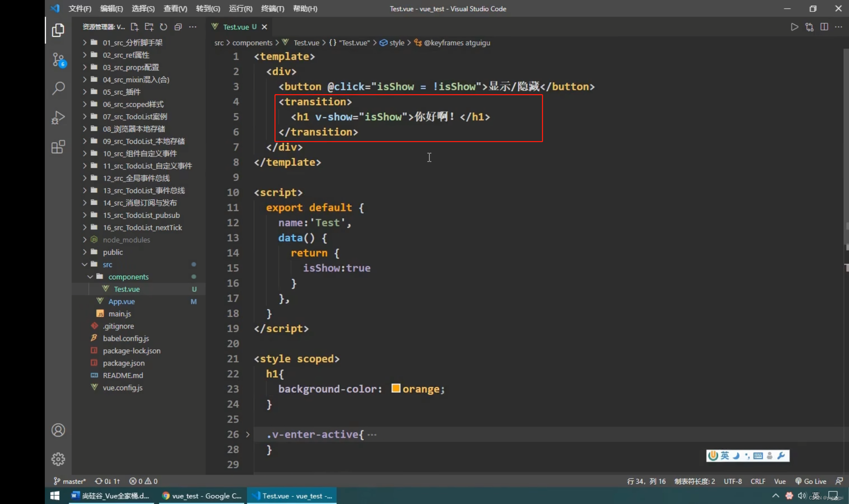The width and height of the screenshot is (849, 504).
Task: Click the volume icon in system tray
Action: (x=801, y=496)
